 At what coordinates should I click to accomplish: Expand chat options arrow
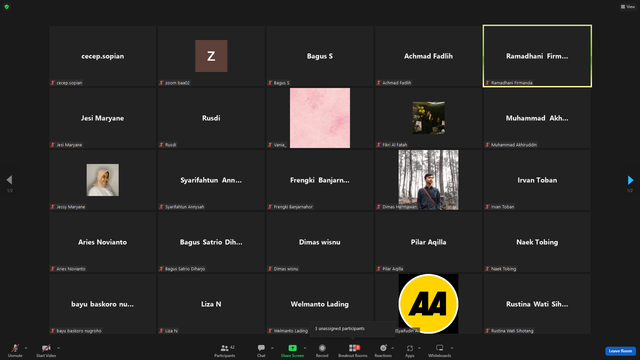[x=272, y=348]
